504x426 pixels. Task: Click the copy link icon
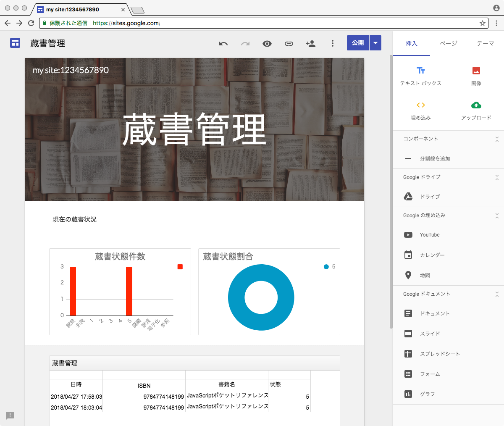289,44
